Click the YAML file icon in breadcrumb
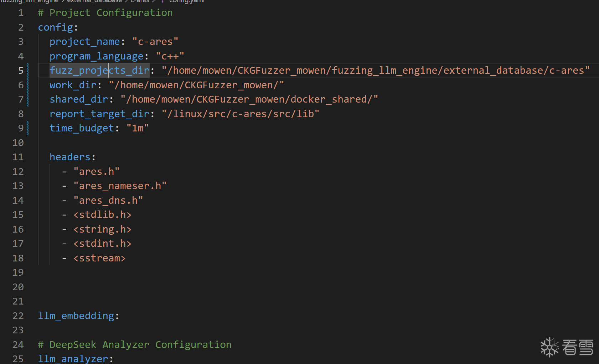The height and width of the screenshot is (364, 599). [x=162, y=1]
